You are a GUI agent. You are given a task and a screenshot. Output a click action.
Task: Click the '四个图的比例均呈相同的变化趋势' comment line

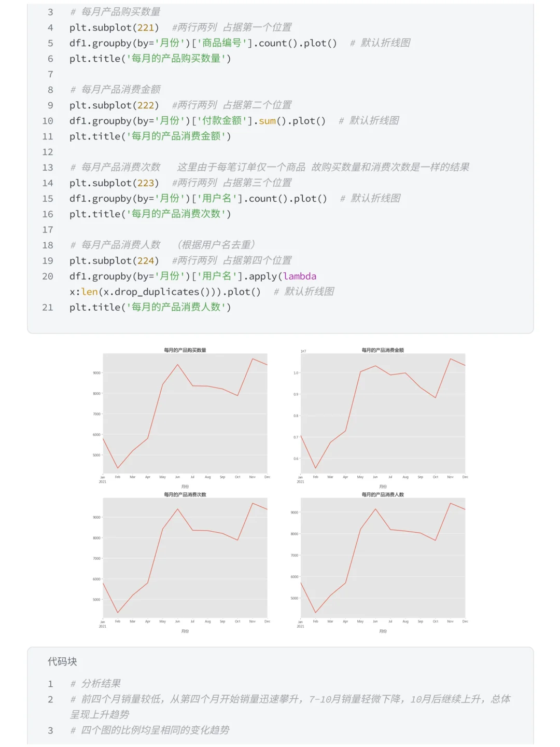click(150, 730)
